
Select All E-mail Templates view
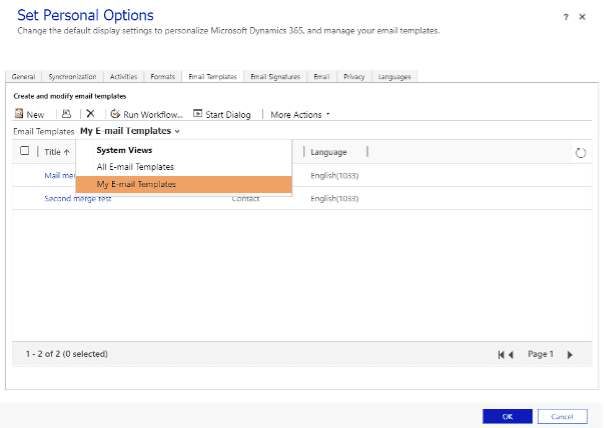pos(135,167)
